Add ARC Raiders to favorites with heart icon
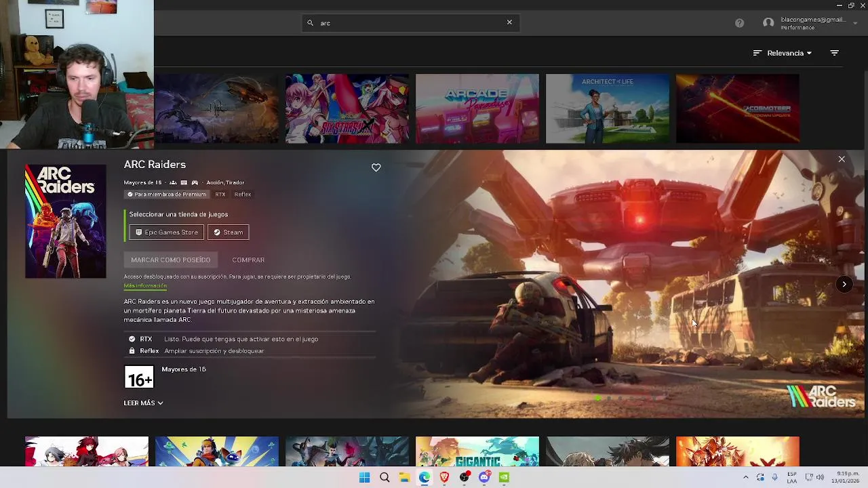This screenshot has height=488, width=868. [x=376, y=167]
